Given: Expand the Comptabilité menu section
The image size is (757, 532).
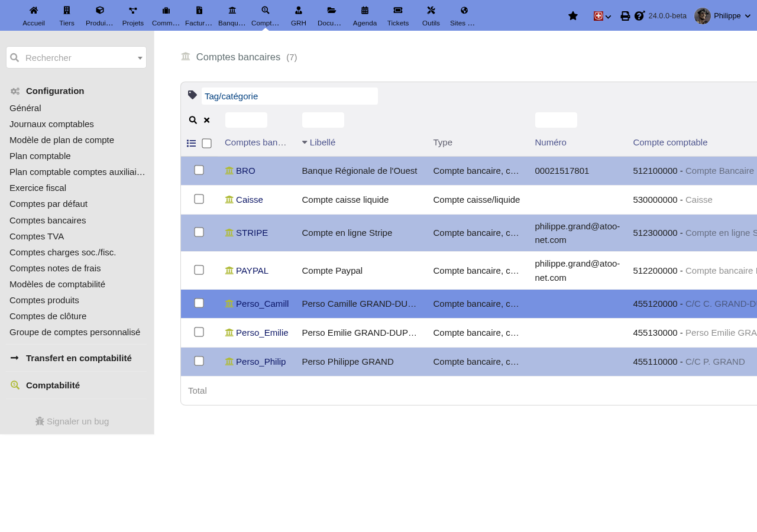Looking at the screenshot, I should click(53, 385).
